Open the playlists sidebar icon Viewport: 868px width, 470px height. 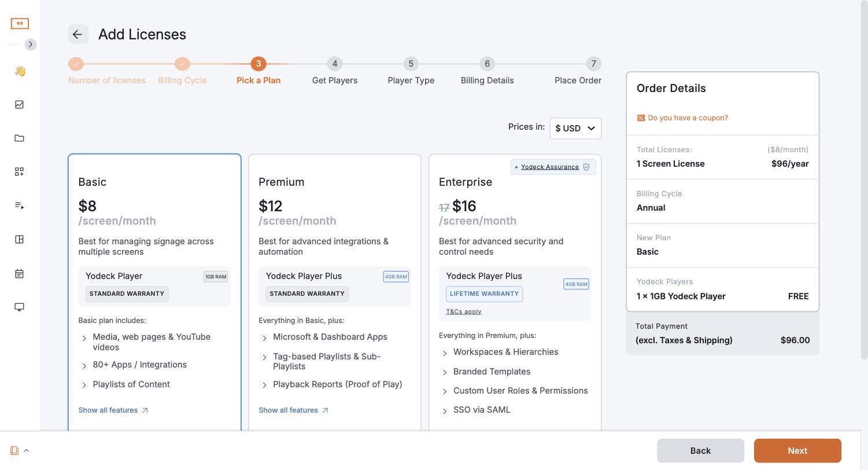[20, 205]
